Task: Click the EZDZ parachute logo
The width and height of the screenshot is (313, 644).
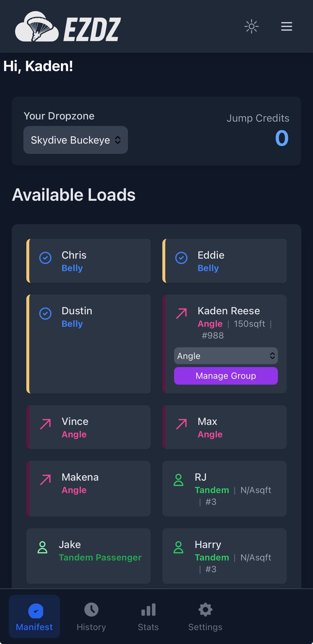Action: coord(37,27)
